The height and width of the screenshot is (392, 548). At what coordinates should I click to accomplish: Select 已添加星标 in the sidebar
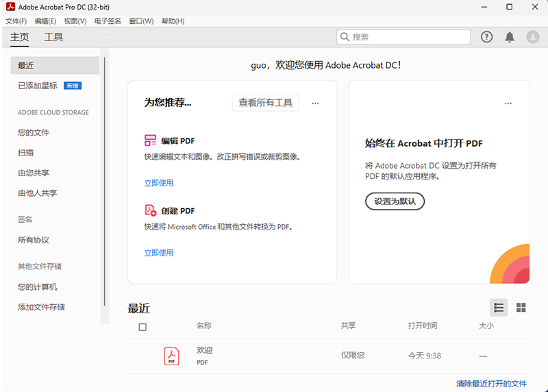pyautogui.click(x=38, y=86)
